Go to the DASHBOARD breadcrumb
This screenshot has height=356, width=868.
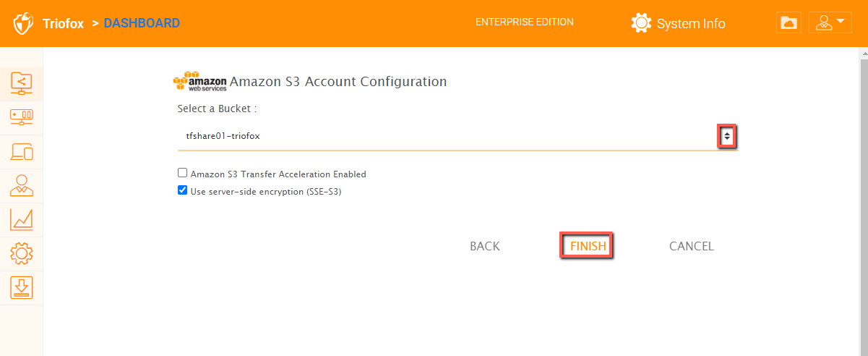[142, 23]
